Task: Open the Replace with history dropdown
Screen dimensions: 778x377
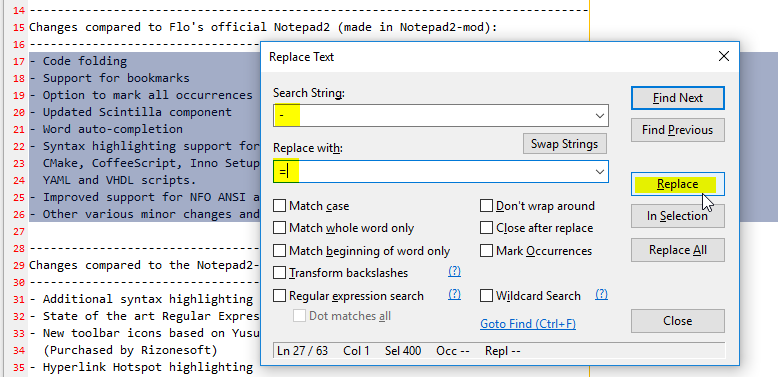Action: pyautogui.click(x=599, y=172)
